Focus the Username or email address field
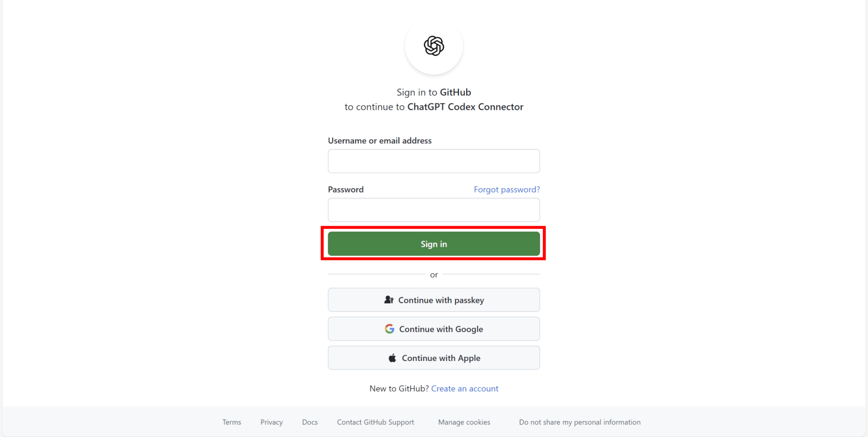The height and width of the screenshot is (437, 868). point(434,161)
